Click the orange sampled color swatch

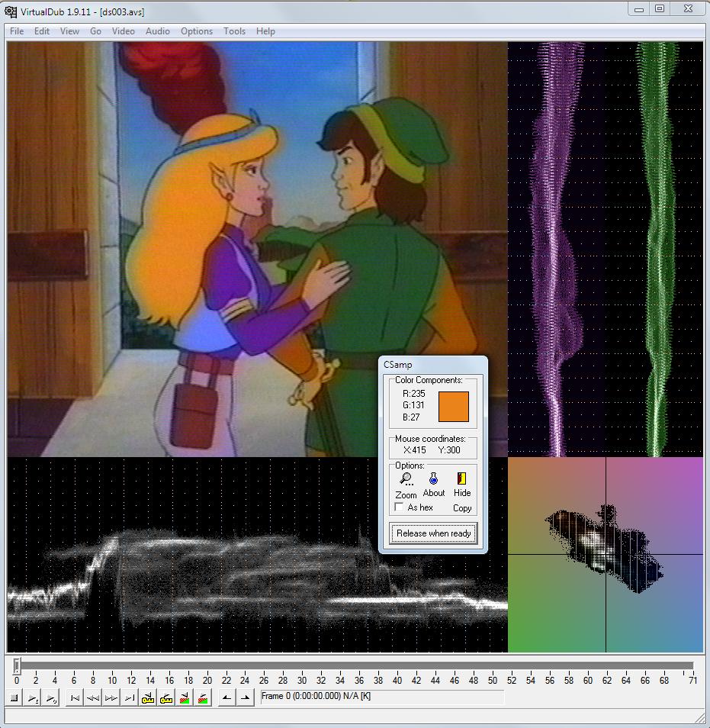(454, 406)
